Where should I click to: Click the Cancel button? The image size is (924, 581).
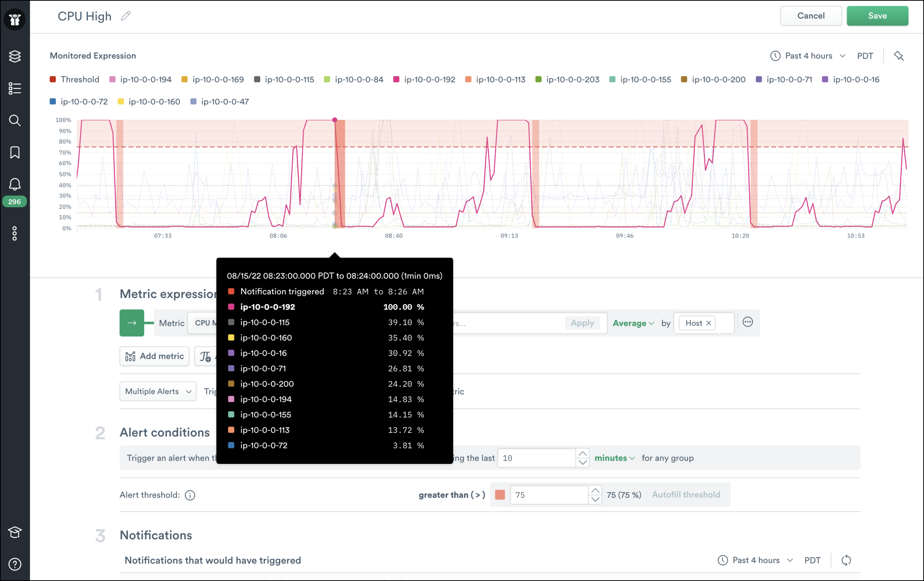pos(811,16)
